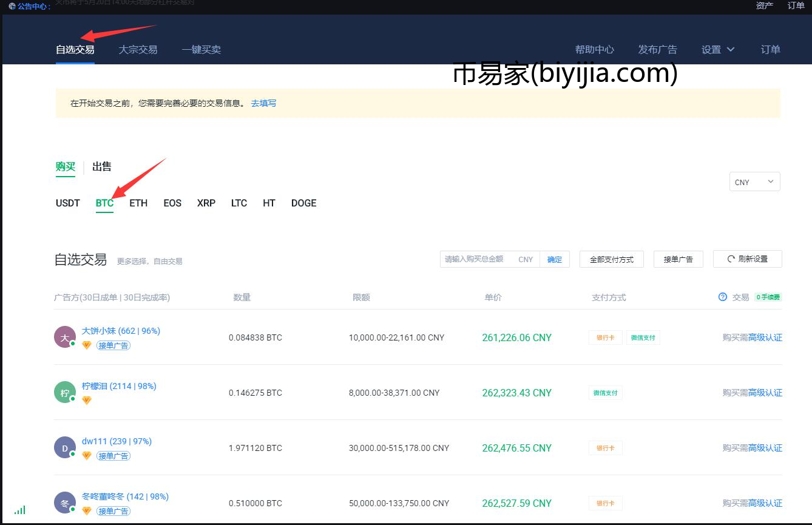Choose USDT coin tab
The width and height of the screenshot is (812, 525).
coord(68,203)
